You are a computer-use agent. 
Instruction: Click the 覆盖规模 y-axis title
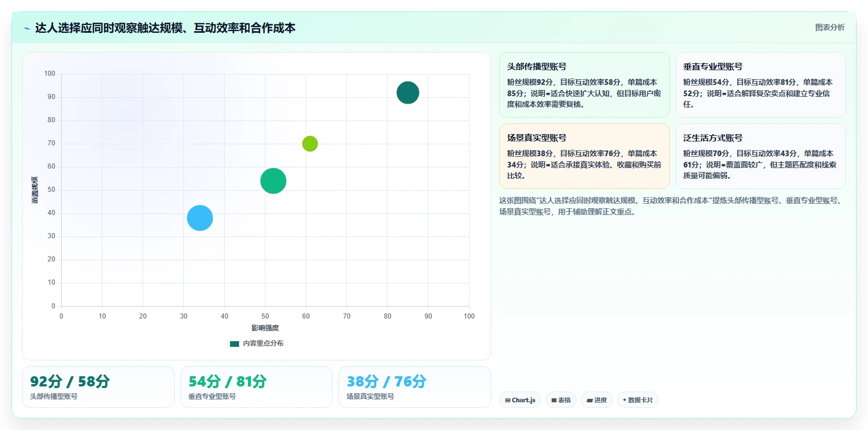(x=35, y=190)
